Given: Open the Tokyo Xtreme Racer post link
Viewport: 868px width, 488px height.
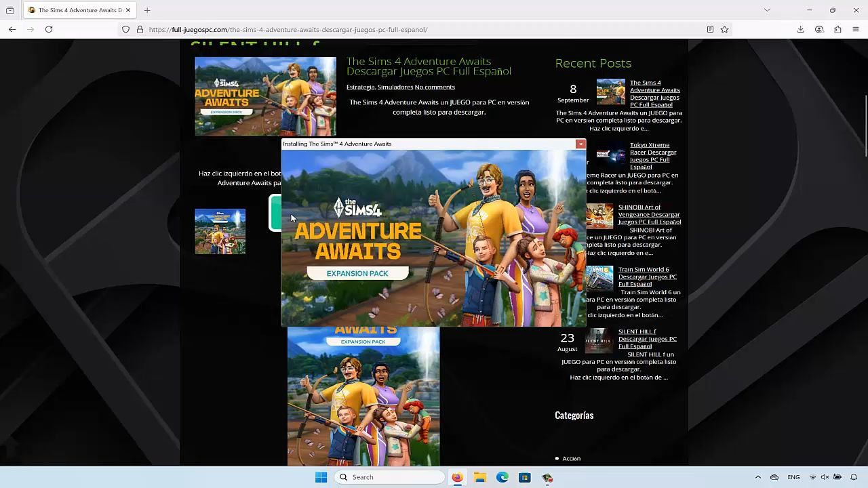Looking at the screenshot, I should (653, 156).
